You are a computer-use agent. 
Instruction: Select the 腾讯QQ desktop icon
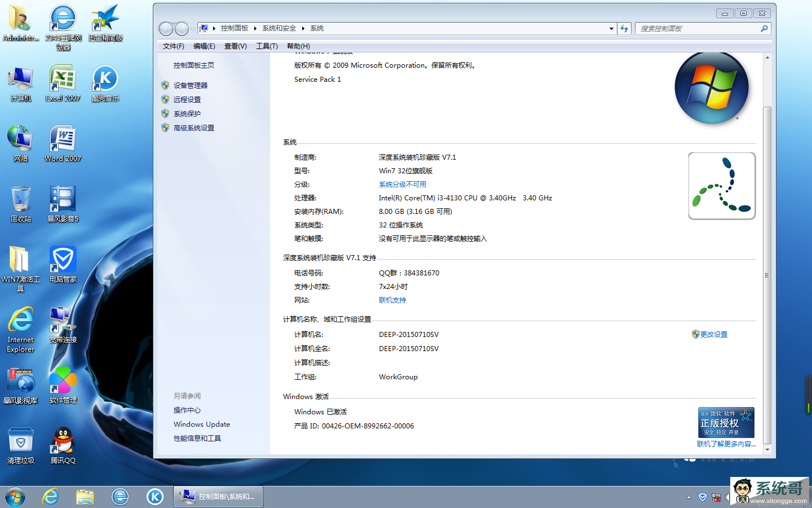63,446
